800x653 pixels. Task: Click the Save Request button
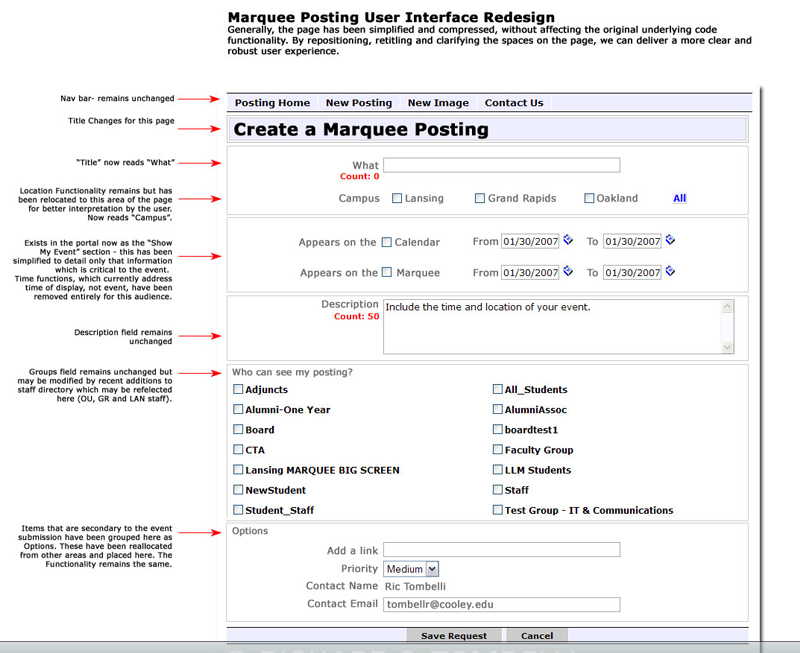coord(454,636)
